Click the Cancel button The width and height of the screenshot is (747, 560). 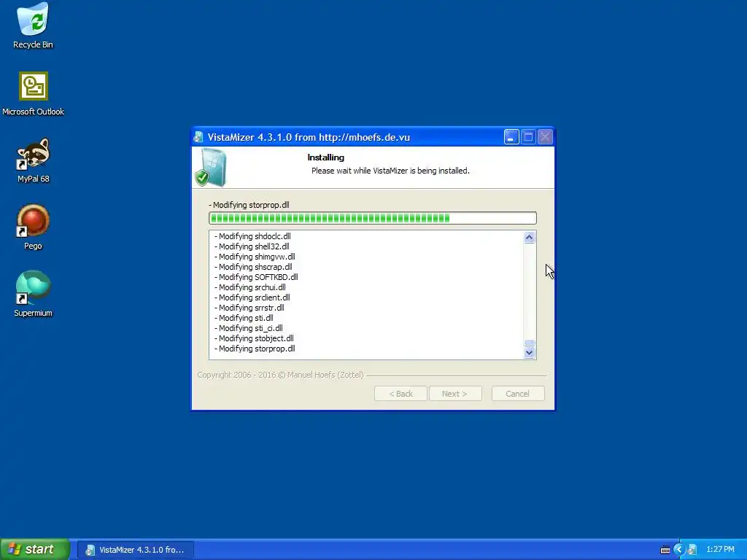518,394
